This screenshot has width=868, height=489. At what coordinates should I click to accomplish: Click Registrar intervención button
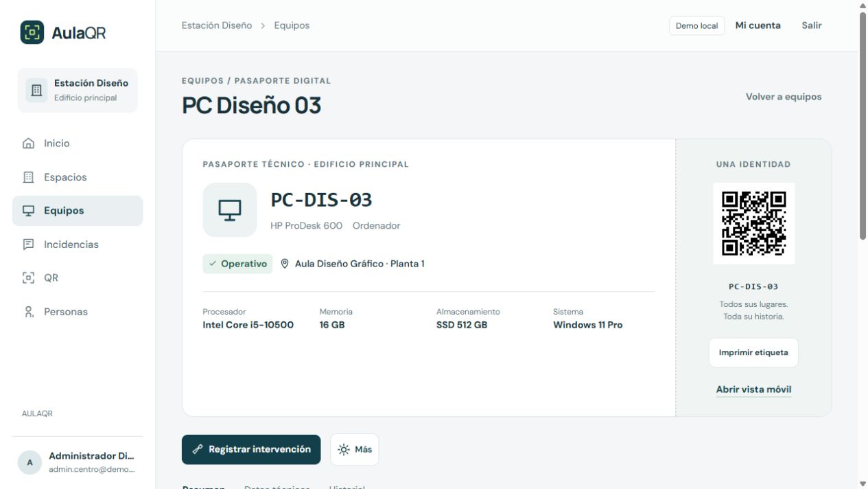tap(251, 450)
